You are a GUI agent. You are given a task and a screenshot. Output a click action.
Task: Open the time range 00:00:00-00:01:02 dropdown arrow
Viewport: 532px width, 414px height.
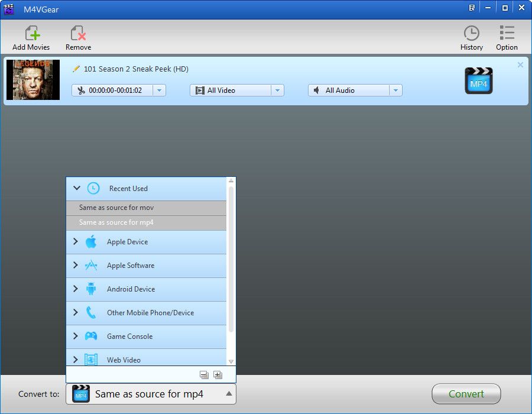(159, 90)
